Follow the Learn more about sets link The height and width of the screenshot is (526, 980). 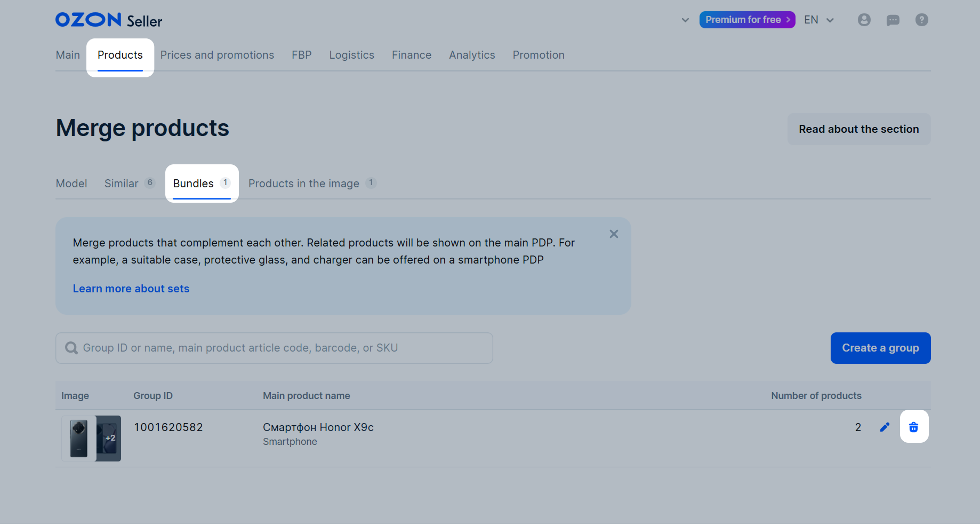pos(131,289)
